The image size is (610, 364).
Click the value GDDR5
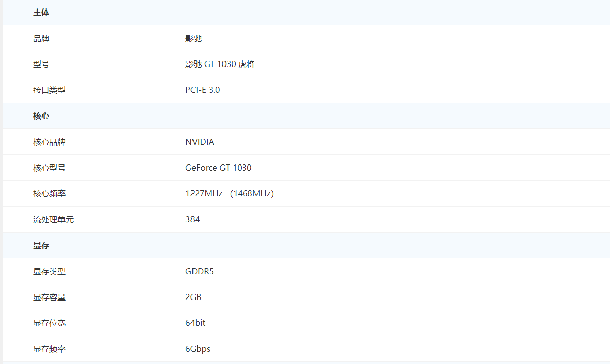click(200, 272)
